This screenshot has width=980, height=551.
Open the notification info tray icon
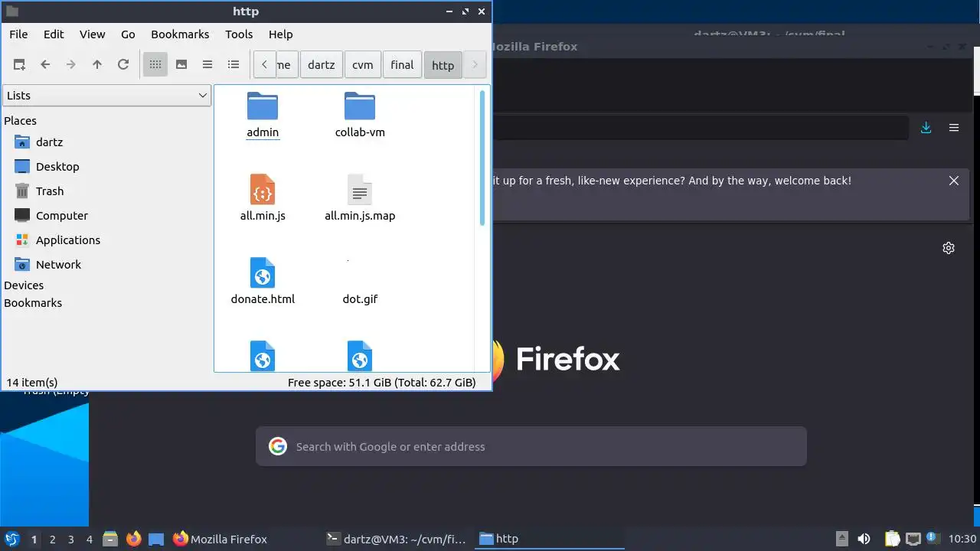(933, 538)
